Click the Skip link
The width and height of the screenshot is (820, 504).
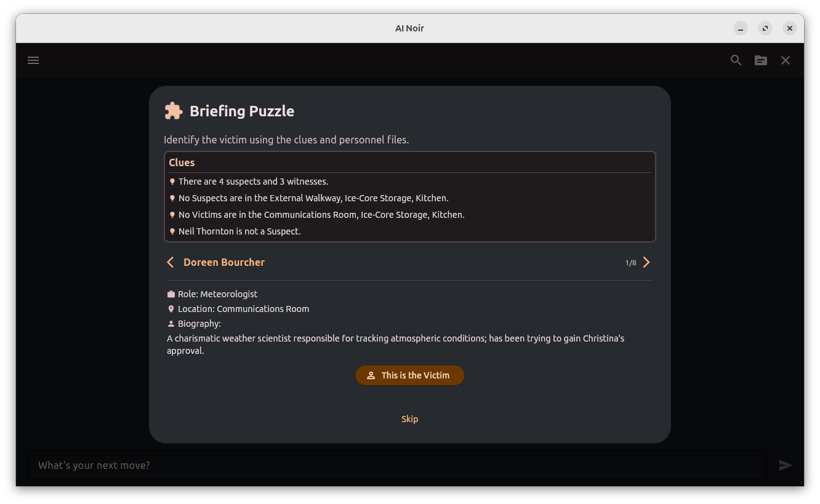pos(409,418)
